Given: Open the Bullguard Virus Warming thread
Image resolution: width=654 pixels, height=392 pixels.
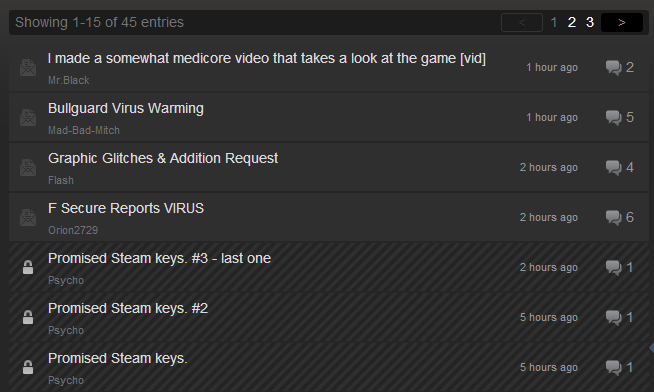Looking at the screenshot, I should (126, 108).
